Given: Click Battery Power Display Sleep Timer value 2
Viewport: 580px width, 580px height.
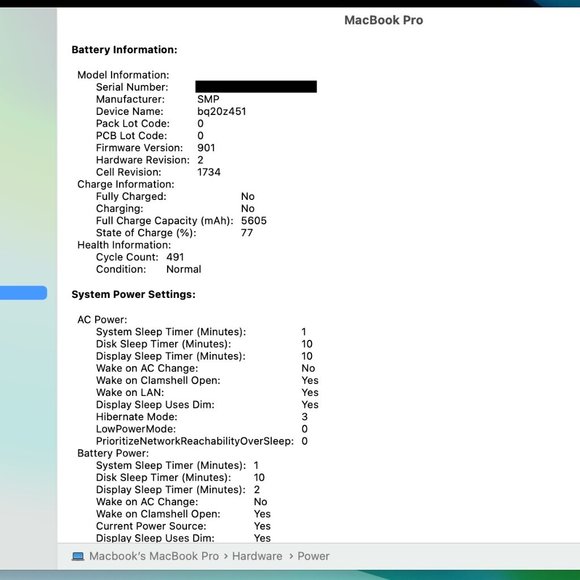Looking at the screenshot, I should point(257,490).
